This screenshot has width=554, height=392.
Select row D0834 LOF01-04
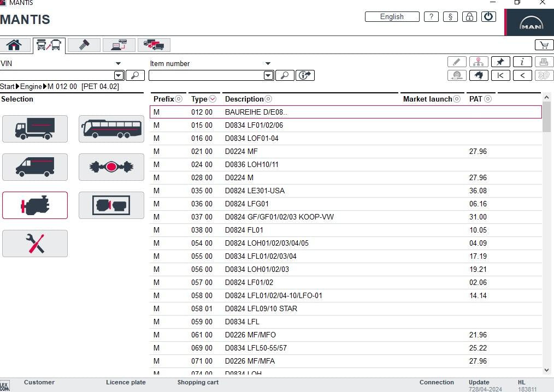pyautogui.click(x=345, y=138)
